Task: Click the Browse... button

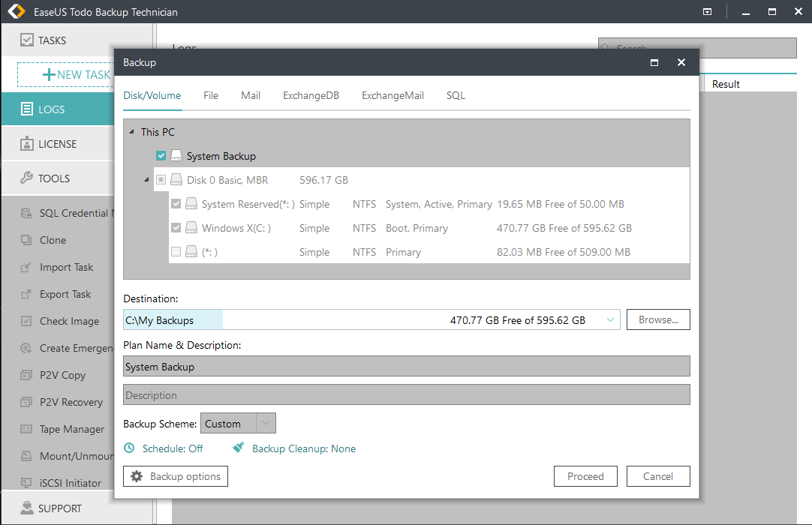Action: pos(658,319)
